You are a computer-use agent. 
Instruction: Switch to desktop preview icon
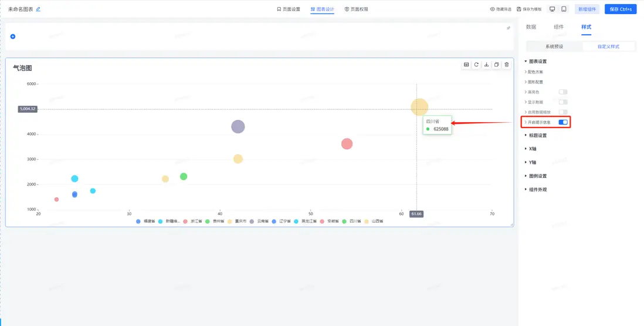pyautogui.click(x=553, y=9)
